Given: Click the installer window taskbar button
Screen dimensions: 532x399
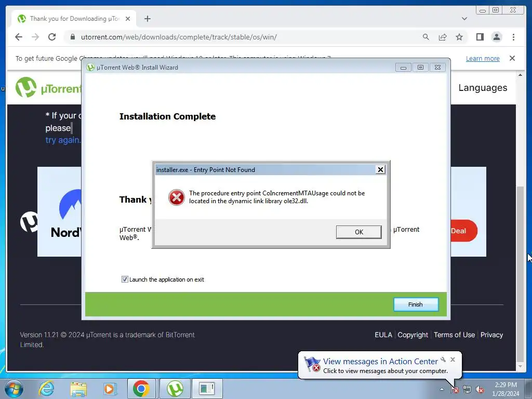Looking at the screenshot, I should click(207, 389).
